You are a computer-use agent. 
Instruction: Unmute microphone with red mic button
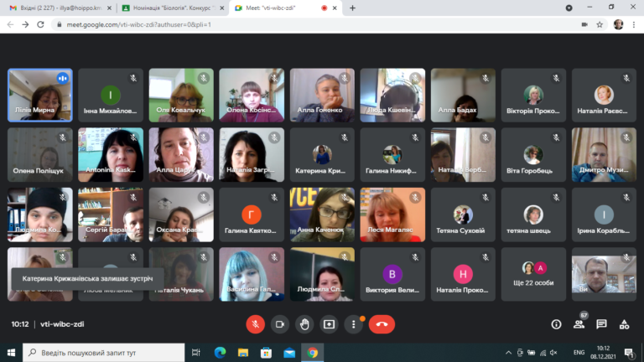click(x=255, y=324)
